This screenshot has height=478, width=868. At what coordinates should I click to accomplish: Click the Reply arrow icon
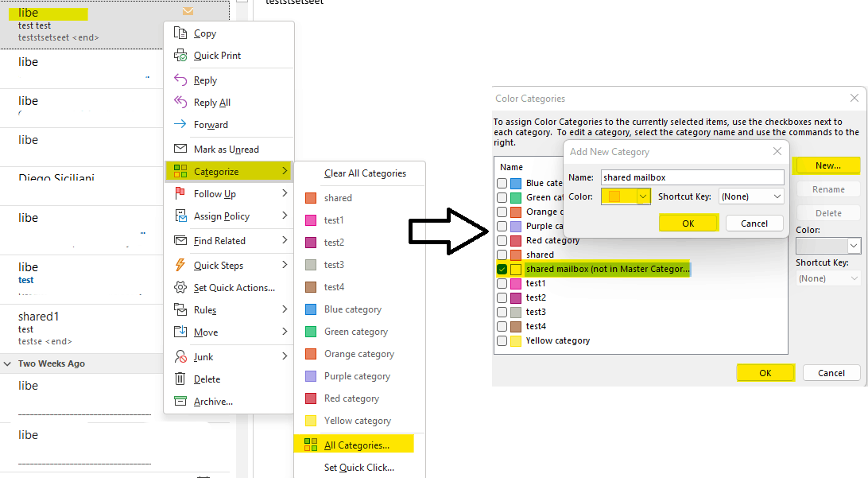coord(180,80)
